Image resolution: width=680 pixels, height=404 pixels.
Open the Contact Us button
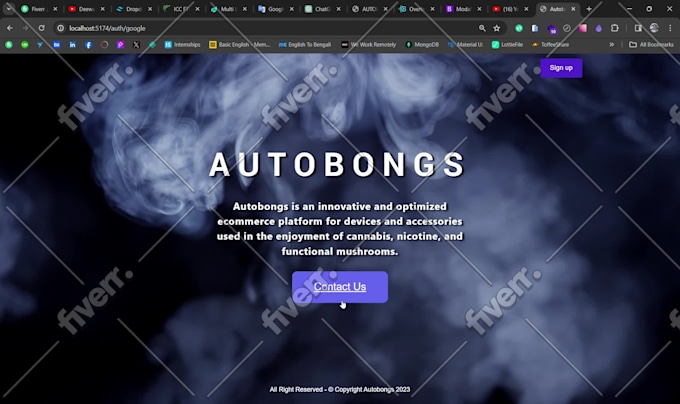tap(340, 287)
